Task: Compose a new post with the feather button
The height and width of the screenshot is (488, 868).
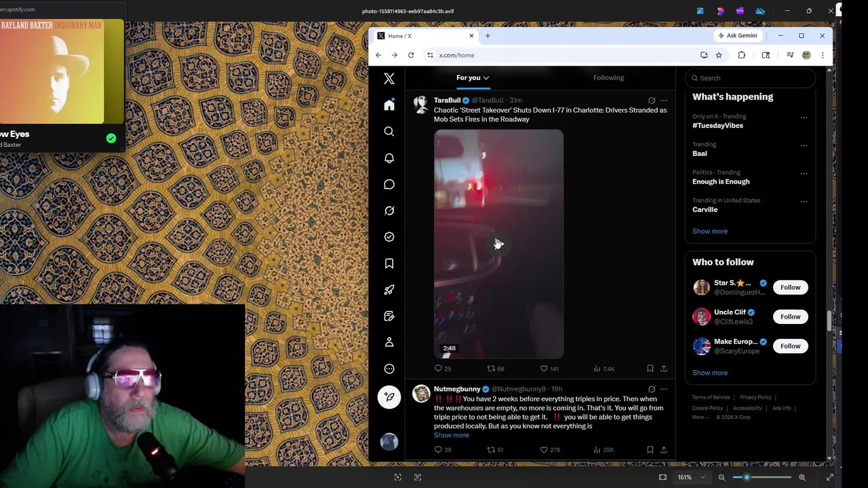Action: (389, 397)
